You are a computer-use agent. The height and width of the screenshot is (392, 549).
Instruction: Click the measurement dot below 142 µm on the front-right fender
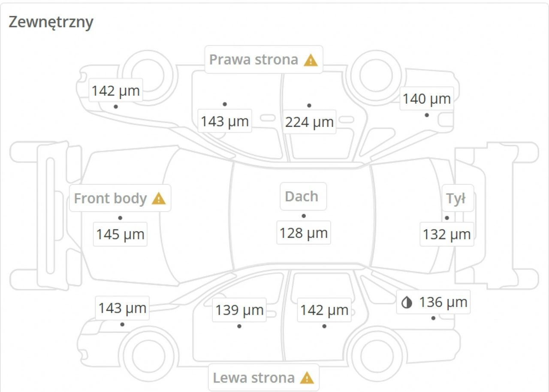pyautogui.click(x=116, y=106)
